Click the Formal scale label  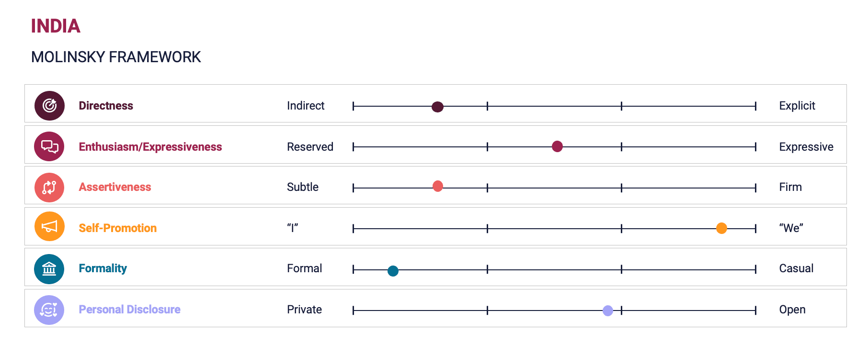point(305,268)
